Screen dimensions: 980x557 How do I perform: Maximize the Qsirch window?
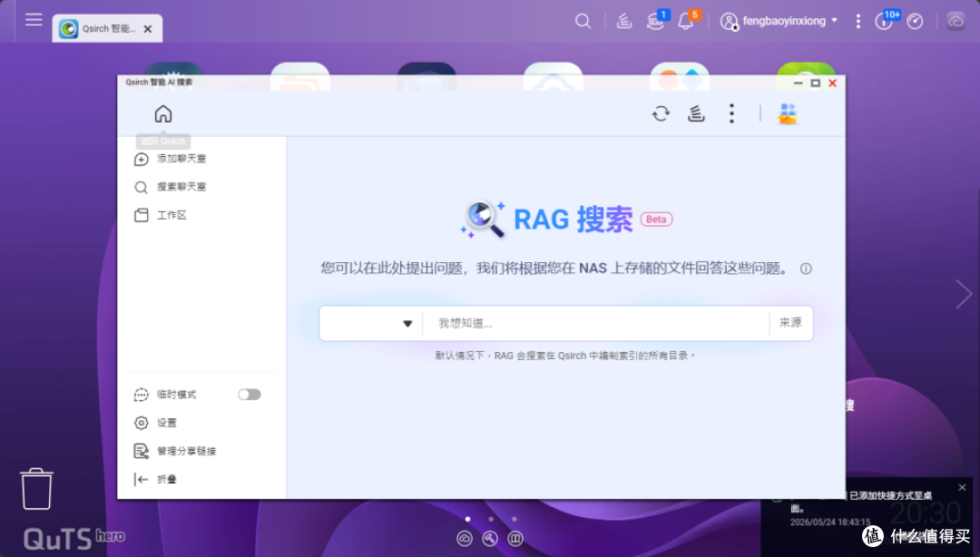point(815,83)
